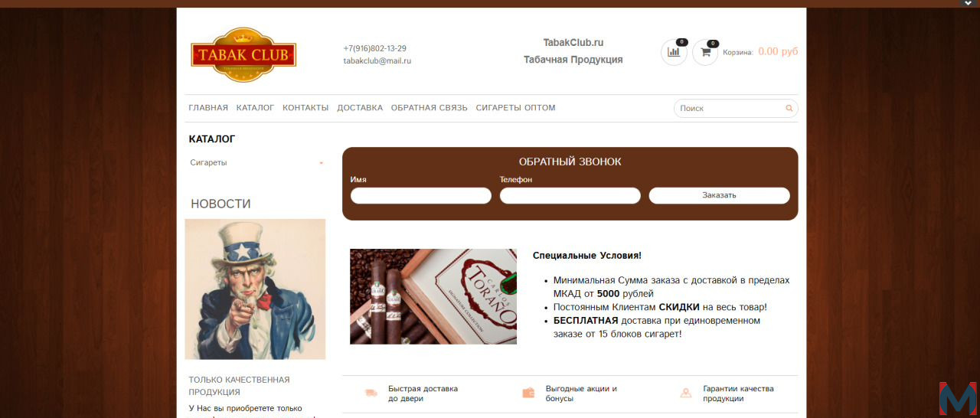Click the search magnifier icon
The height and width of the screenshot is (418, 980).
point(789,109)
